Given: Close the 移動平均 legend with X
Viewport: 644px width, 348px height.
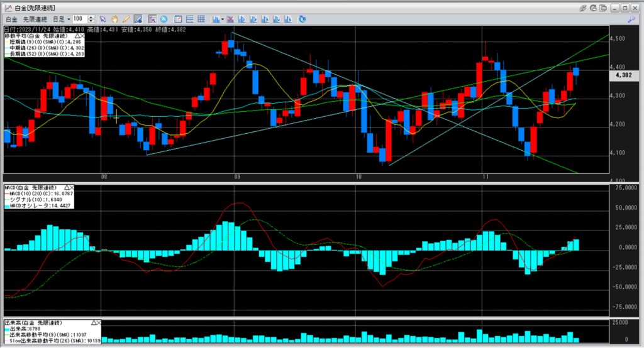Looking at the screenshot, I should [82, 36].
